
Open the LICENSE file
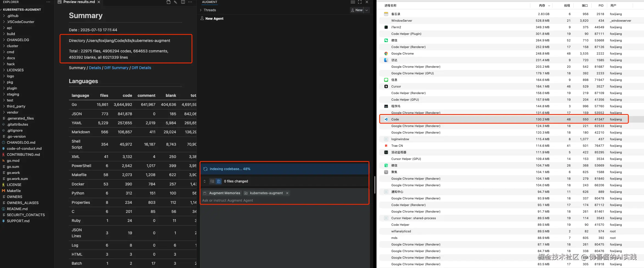[14, 185]
